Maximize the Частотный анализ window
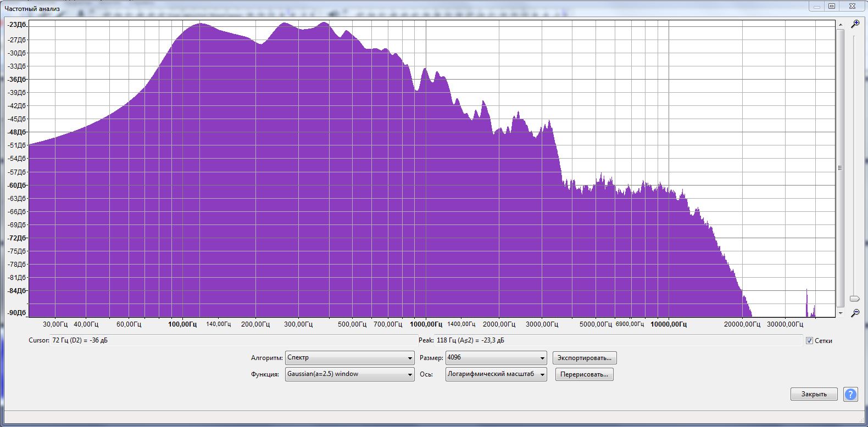Viewport: 868px width, 427px height. point(832,6)
